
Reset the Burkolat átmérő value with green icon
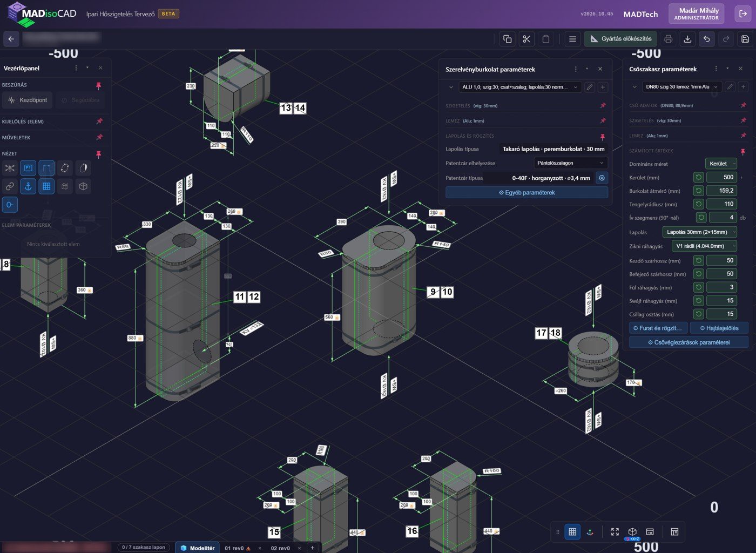(x=699, y=191)
